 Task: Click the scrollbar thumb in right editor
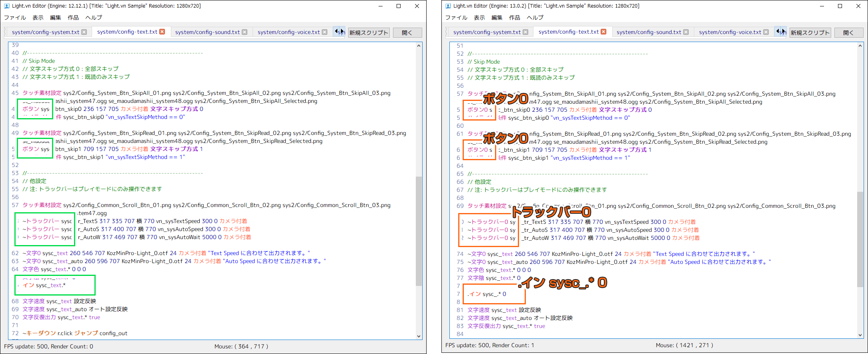[860, 239]
